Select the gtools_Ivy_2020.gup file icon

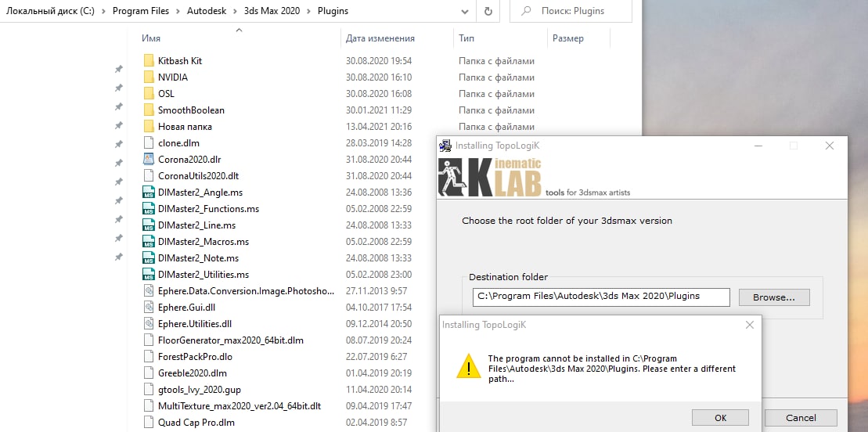pyautogui.click(x=149, y=390)
